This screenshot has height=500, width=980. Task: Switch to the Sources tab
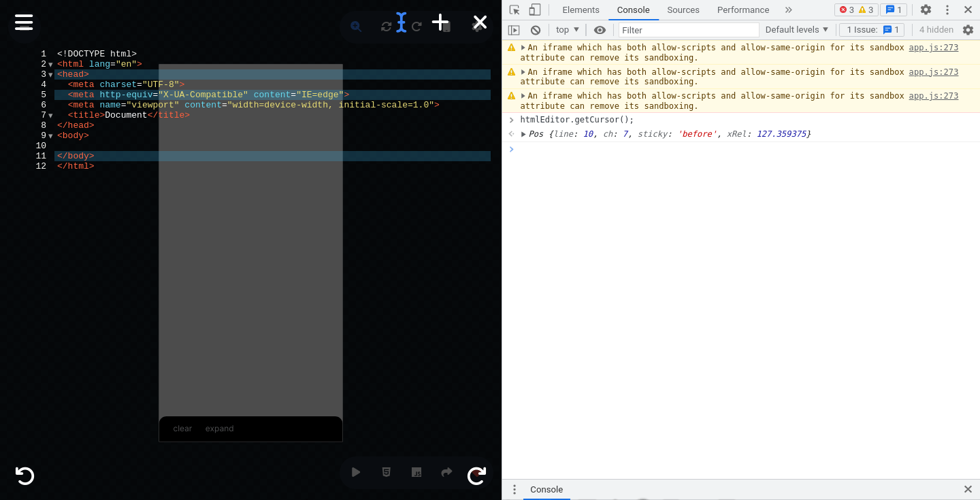coord(683,10)
